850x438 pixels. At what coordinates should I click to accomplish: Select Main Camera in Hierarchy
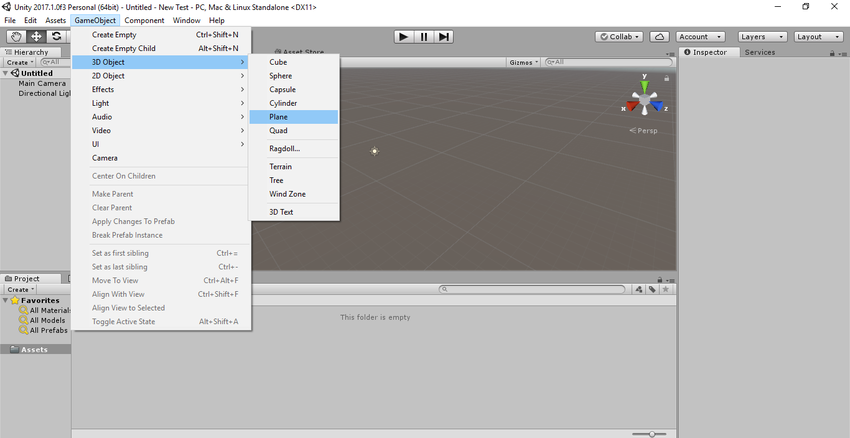(42, 83)
